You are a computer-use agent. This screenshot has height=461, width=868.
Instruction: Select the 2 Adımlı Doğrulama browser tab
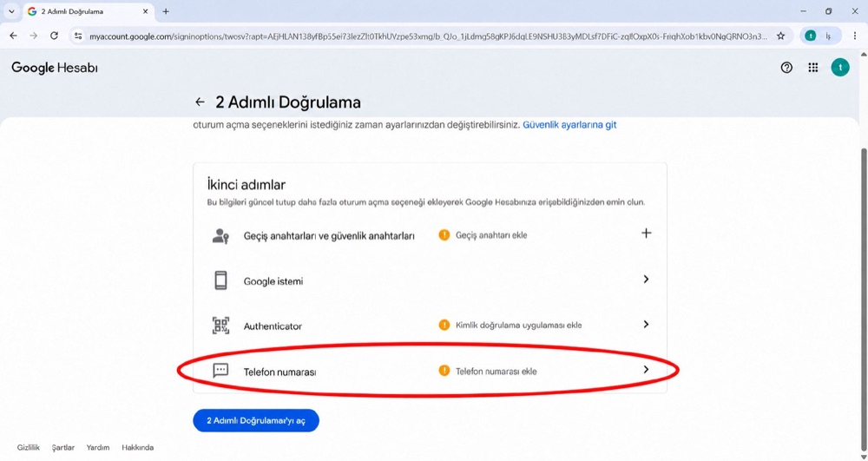coord(88,11)
